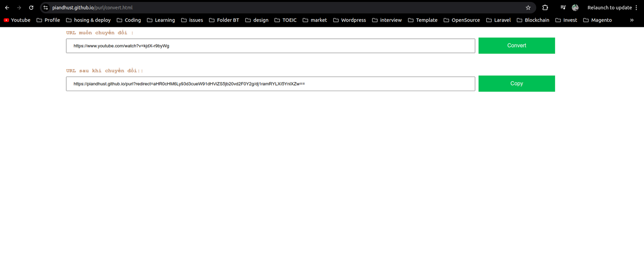
Task: Open the Folder BT bookmarks folder
Action: pos(224,20)
